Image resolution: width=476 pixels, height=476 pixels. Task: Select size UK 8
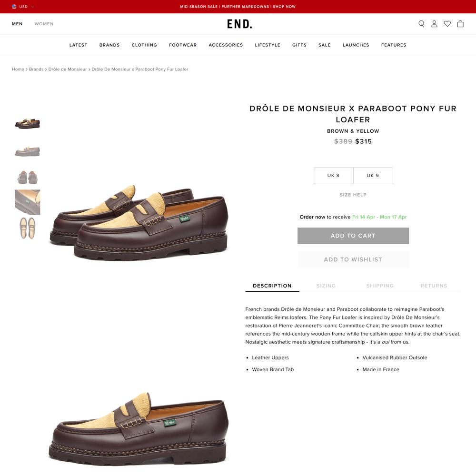coord(333,176)
